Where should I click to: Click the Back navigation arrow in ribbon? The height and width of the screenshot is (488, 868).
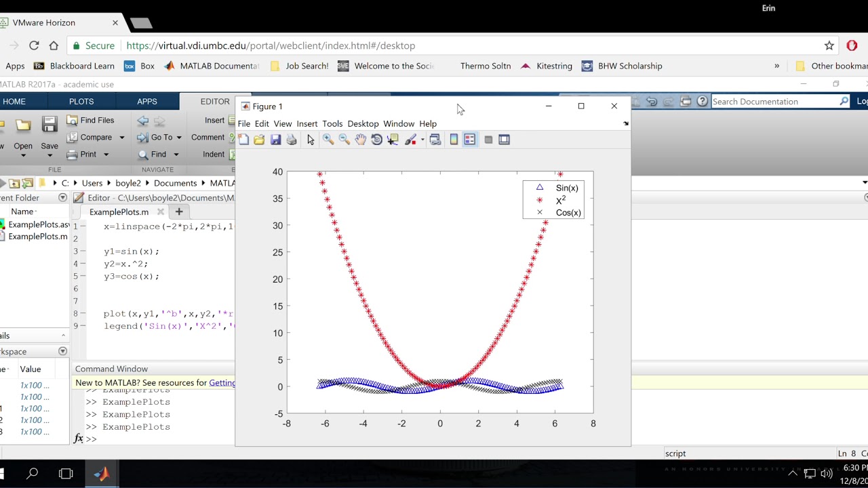[x=142, y=121]
